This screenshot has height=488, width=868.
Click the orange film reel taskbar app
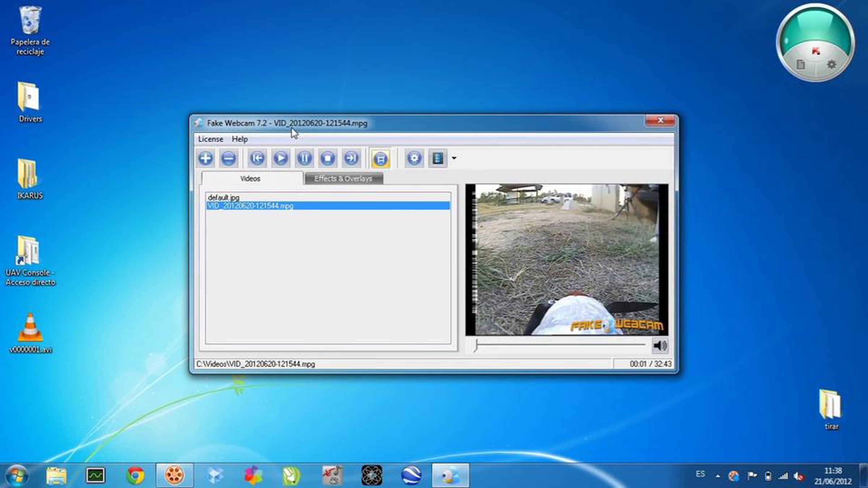(x=175, y=475)
